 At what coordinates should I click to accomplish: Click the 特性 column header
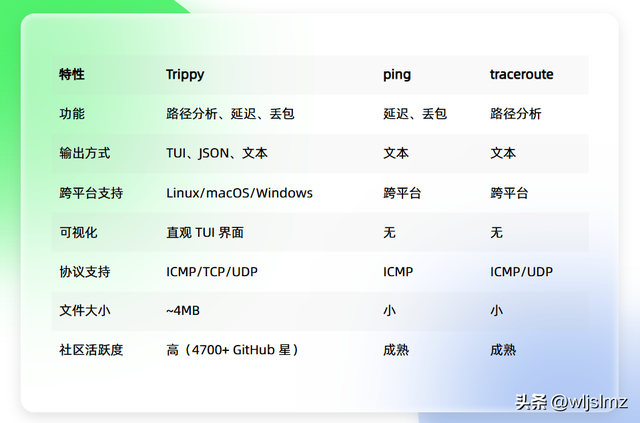(72, 74)
